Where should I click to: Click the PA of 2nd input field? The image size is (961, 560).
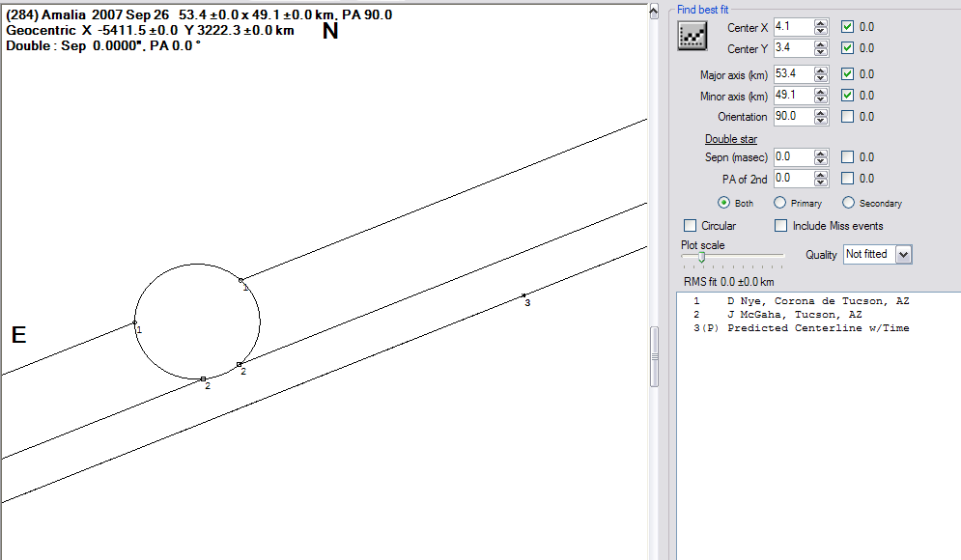pyautogui.click(x=793, y=179)
